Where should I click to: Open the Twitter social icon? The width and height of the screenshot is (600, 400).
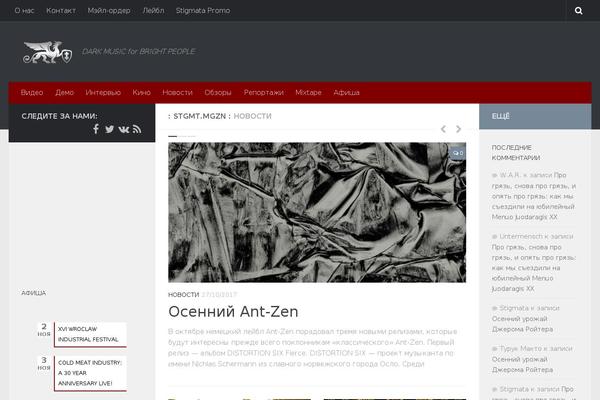(x=109, y=129)
